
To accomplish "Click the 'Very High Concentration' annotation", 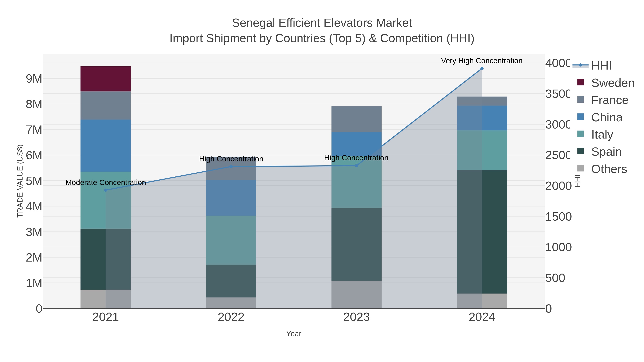I will (482, 61).
